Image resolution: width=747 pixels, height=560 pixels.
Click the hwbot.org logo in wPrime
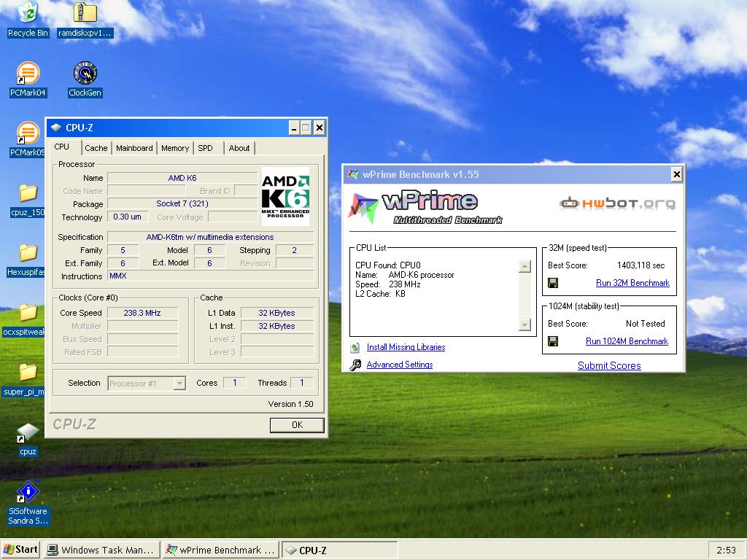(x=617, y=203)
